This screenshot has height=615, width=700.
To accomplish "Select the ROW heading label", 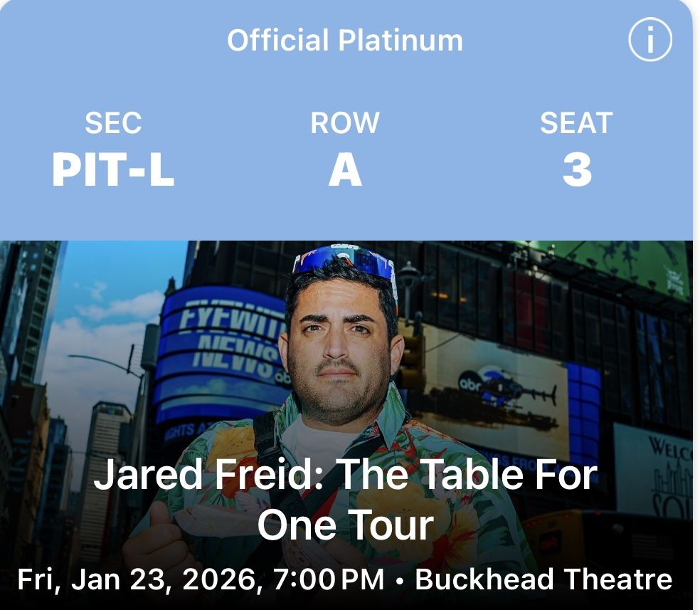I will pos(345,124).
